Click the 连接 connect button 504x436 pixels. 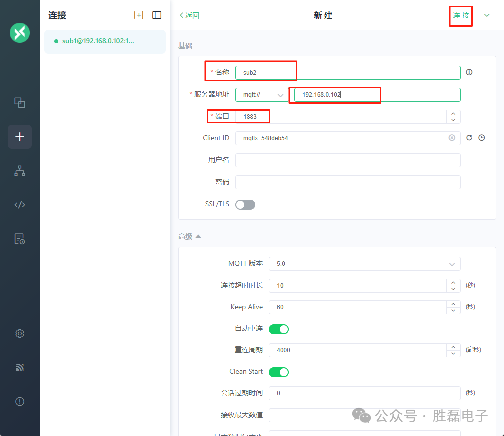coord(461,16)
